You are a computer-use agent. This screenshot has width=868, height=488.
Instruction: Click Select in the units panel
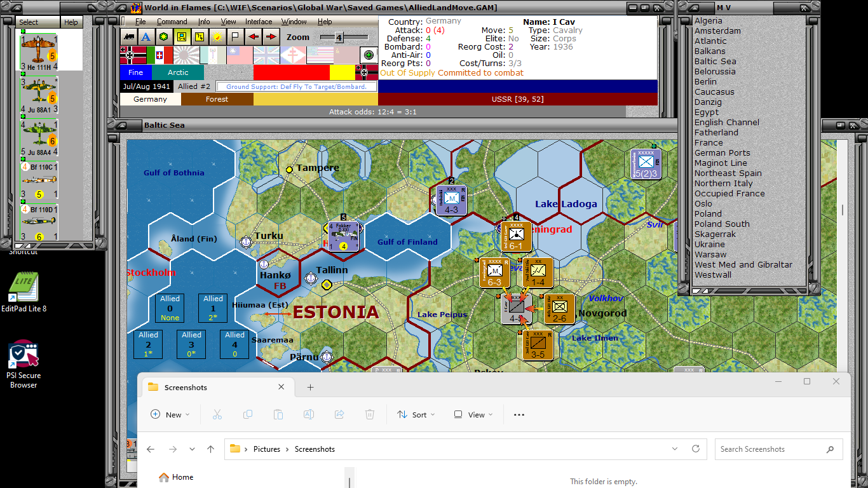(37, 22)
